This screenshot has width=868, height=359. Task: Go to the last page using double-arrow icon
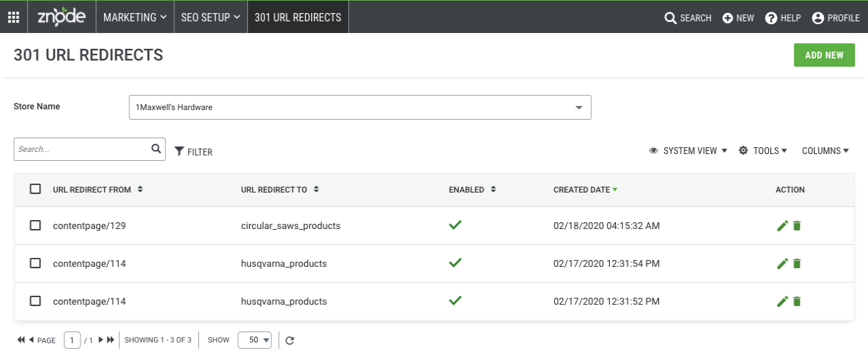coord(111,340)
